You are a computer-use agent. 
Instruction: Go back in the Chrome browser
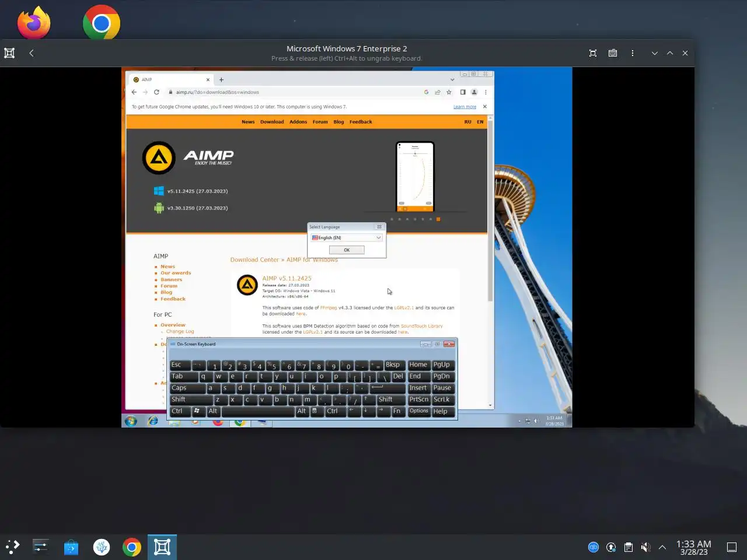(134, 92)
